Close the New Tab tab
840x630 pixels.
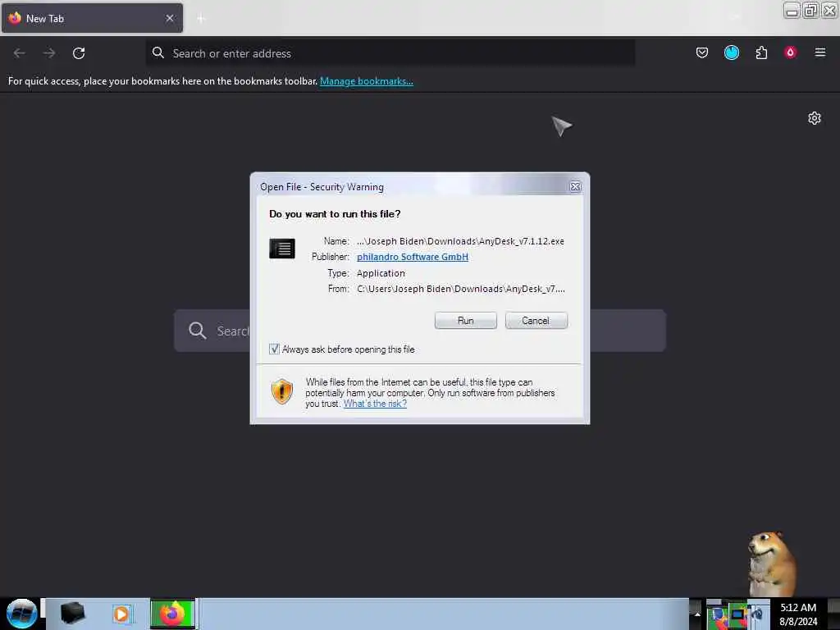170,18
